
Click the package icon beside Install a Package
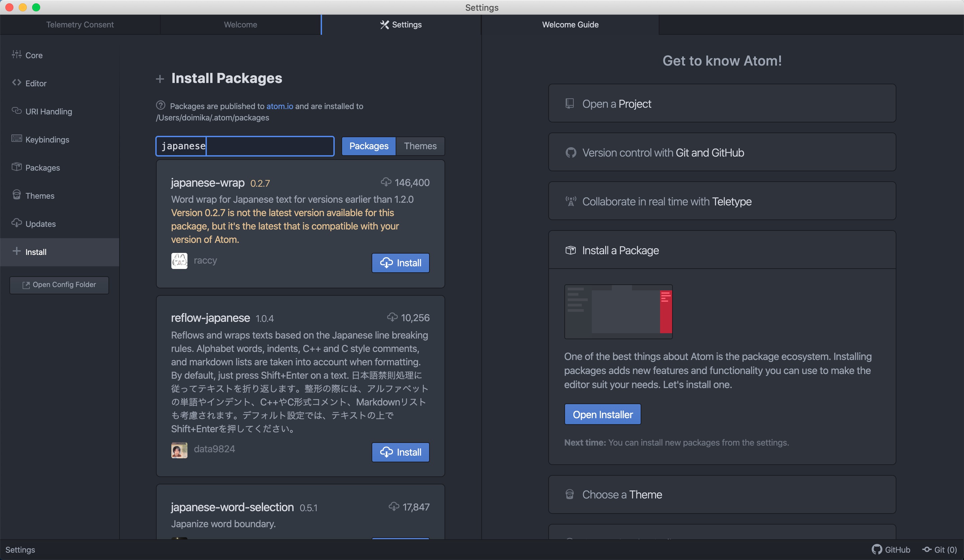point(570,250)
